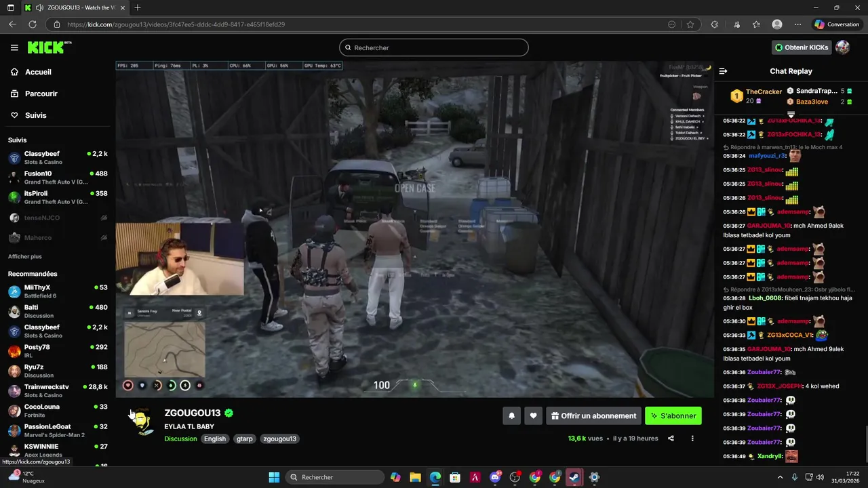Focus the Kick Rechercher search field
Viewport: 868px width, 488px height.
click(434, 47)
